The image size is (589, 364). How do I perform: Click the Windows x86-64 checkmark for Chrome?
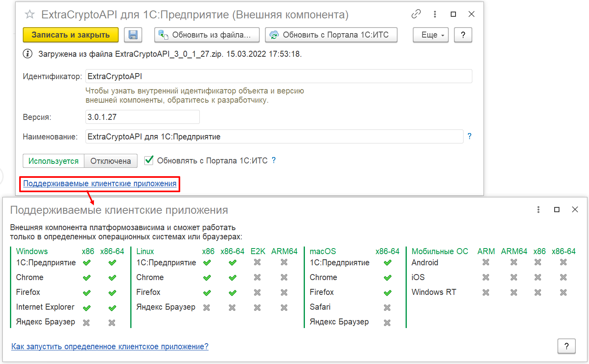click(x=112, y=277)
